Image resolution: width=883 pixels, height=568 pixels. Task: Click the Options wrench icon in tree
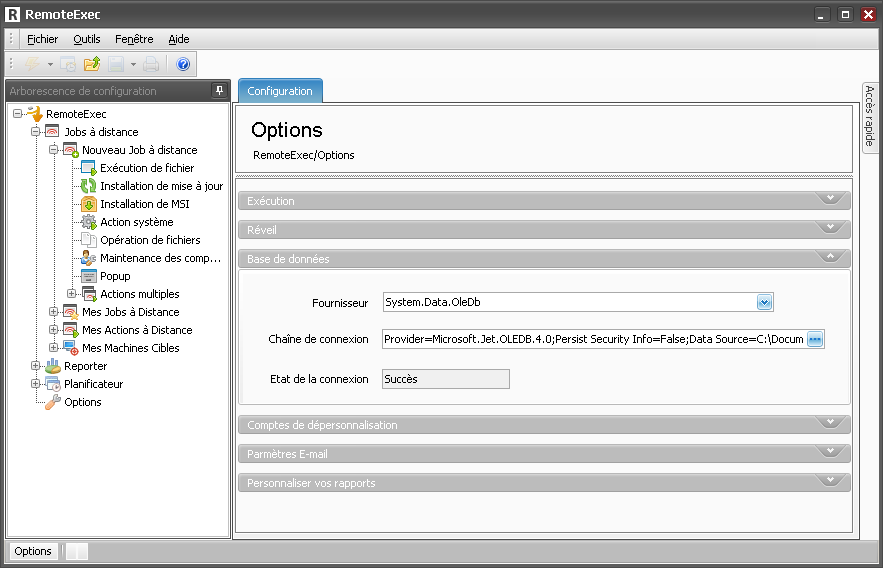tap(52, 402)
